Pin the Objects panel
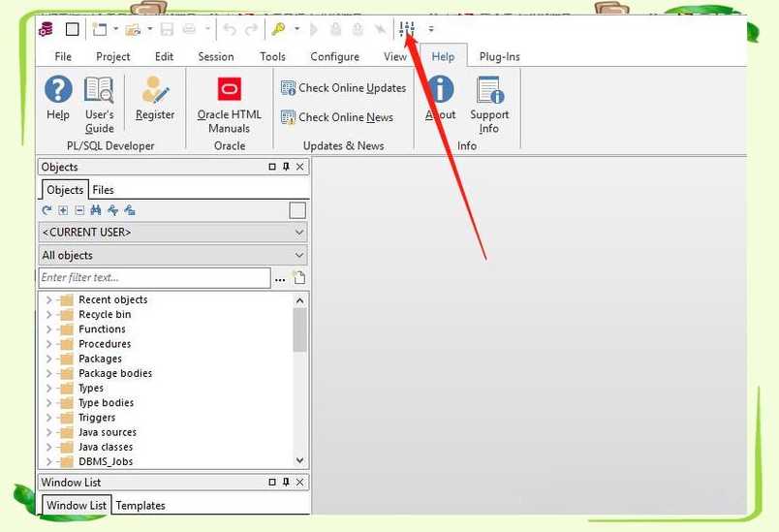Viewport: 779px width, 532px height. (x=286, y=167)
